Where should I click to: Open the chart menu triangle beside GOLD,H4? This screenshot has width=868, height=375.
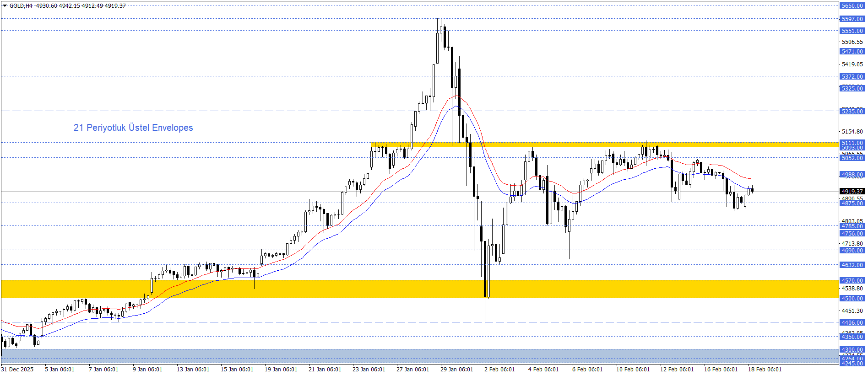[5, 6]
